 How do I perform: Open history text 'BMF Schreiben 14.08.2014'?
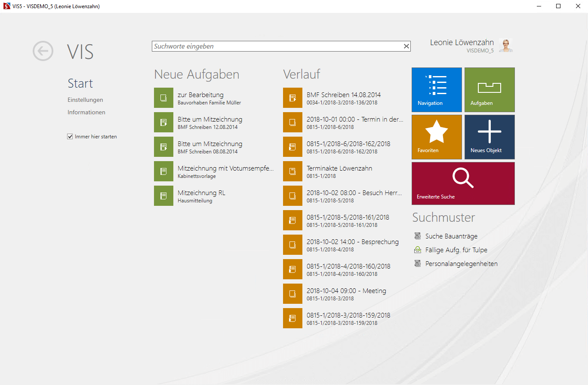(x=344, y=95)
